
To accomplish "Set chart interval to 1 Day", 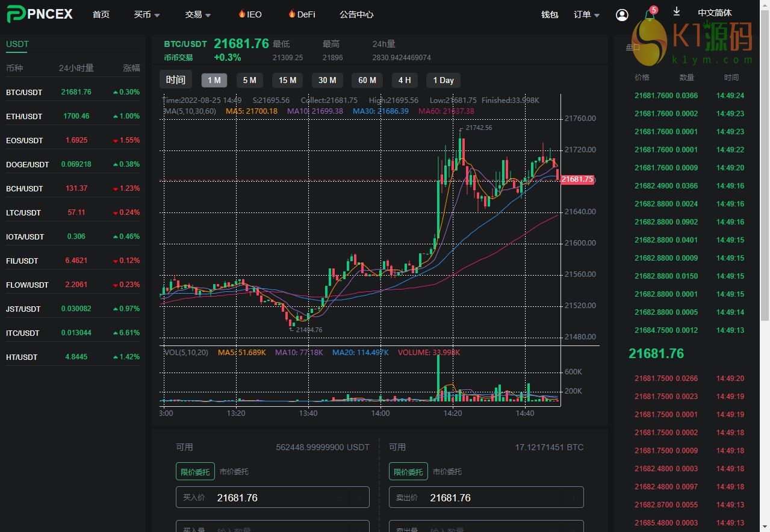I will click(x=443, y=80).
